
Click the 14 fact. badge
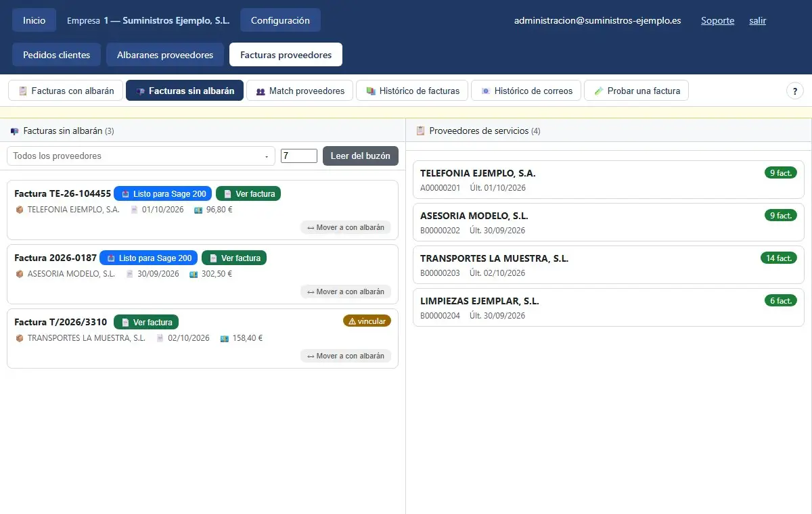tap(778, 258)
